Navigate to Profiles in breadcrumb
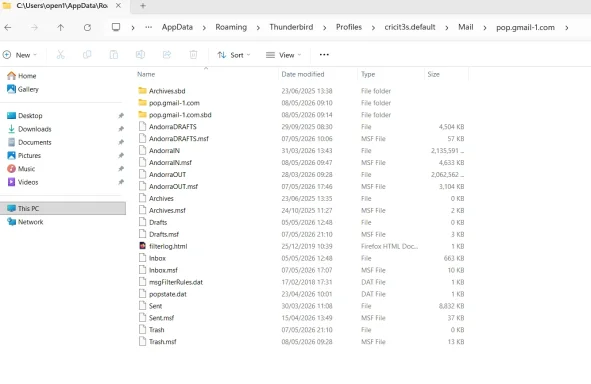Screen dimensions: 591x384 349,27
